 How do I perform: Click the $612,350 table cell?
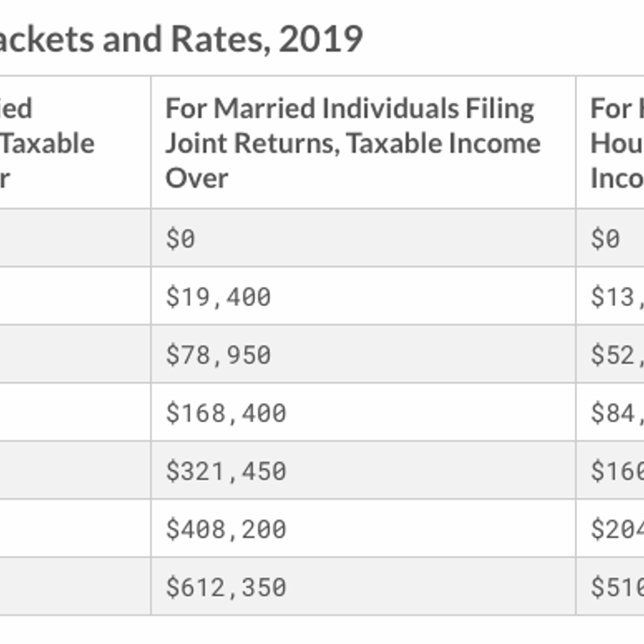tap(226, 587)
